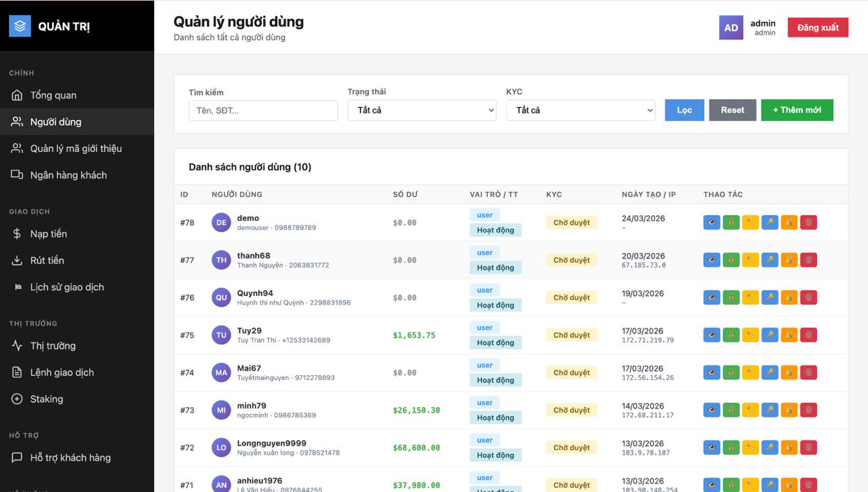Image resolution: width=868 pixels, height=492 pixels.
Task: Click the money bag icon for thanh68
Action: pyautogui.click(x=731, y=260)
